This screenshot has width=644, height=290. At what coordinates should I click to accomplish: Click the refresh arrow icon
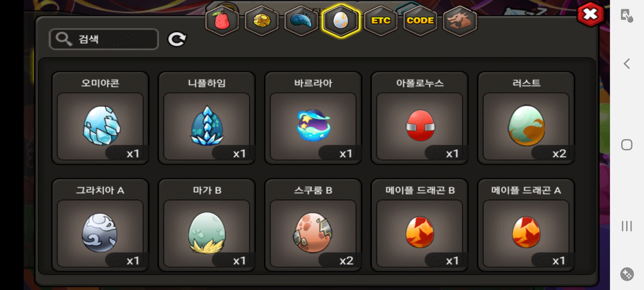(x=177, y=39)
